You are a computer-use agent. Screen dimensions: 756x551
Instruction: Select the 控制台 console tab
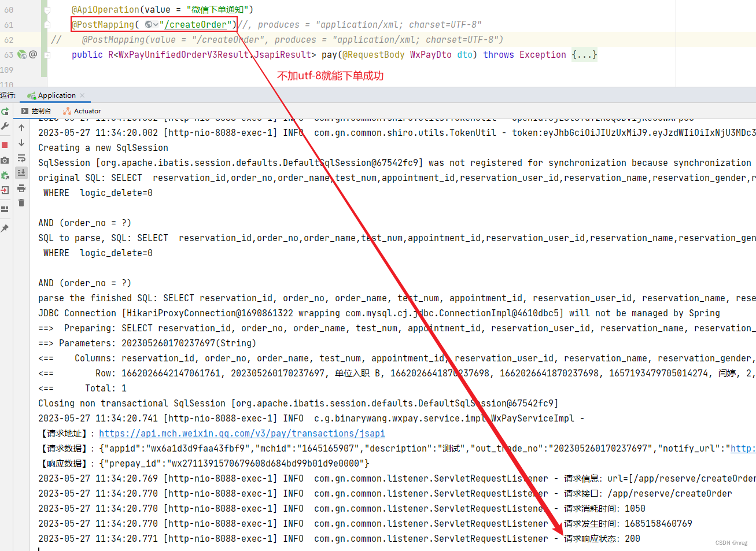point(40,111)
